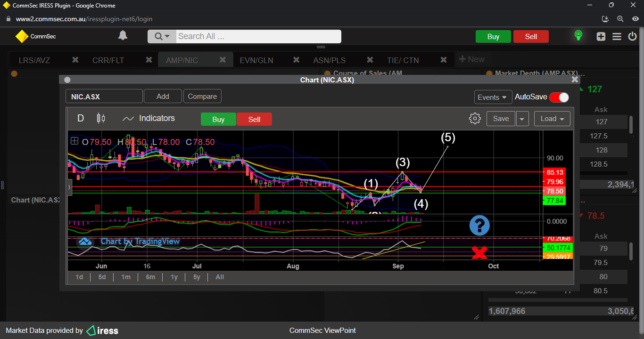The image size is (644, 339).
Task: Click the blue question mark help icon
Action: pyautogui.click(x=479, y=226)
